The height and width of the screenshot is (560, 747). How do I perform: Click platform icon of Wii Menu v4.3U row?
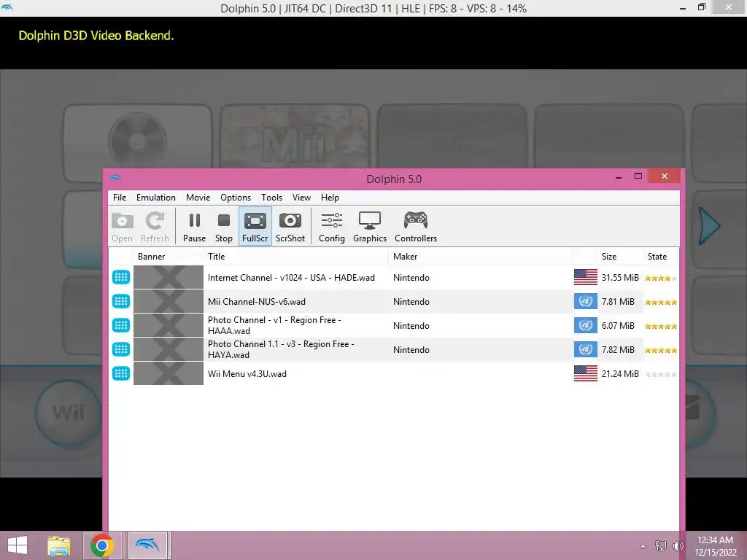[x=121, y=373]
